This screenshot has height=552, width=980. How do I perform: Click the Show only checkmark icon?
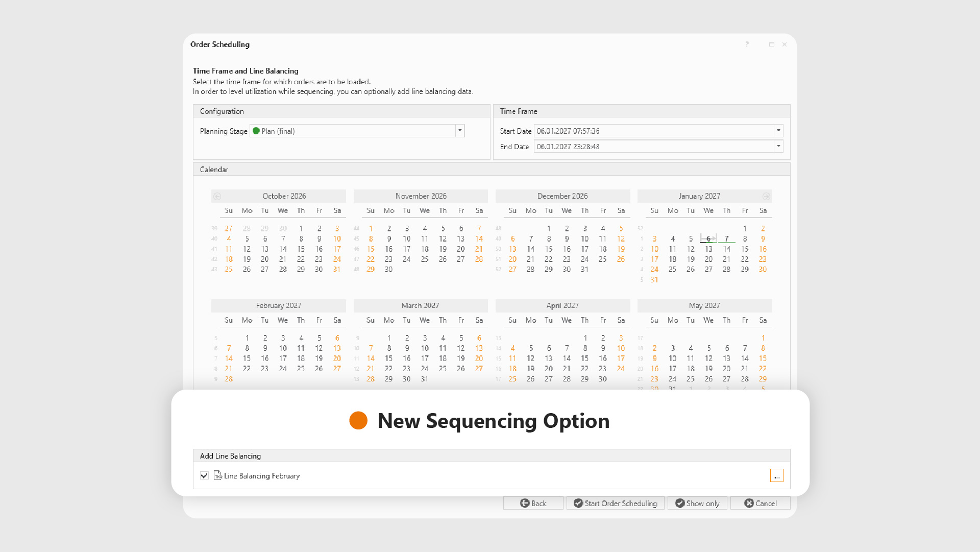pyautogui.click(x=680, y=503)
